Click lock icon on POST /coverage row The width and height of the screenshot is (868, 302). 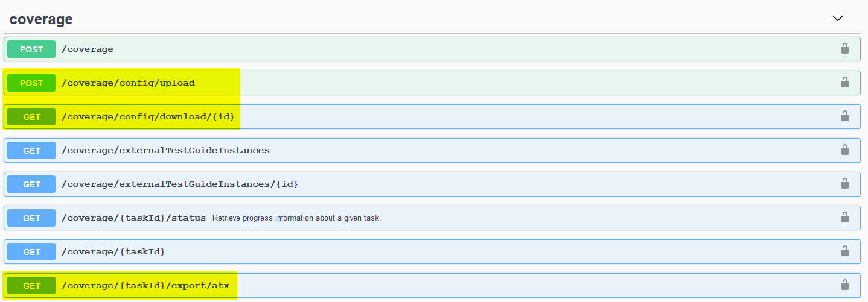(x=845, y=49)
